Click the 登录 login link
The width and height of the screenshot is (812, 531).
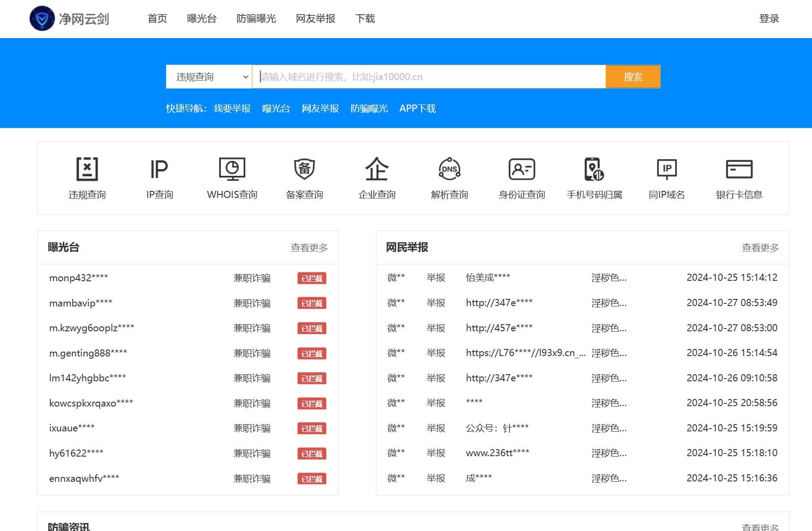pos(769,19)
